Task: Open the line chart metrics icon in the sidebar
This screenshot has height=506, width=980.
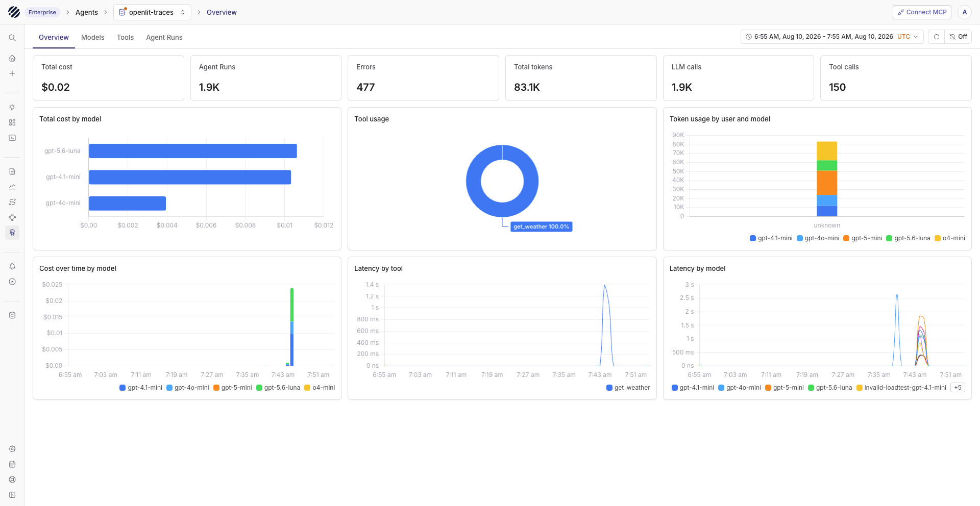Action: point(12,187)
